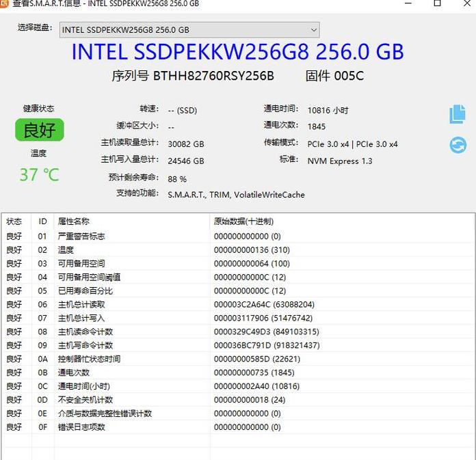Click the NVM Express 1.3 standard value

[x=340, y=161]
